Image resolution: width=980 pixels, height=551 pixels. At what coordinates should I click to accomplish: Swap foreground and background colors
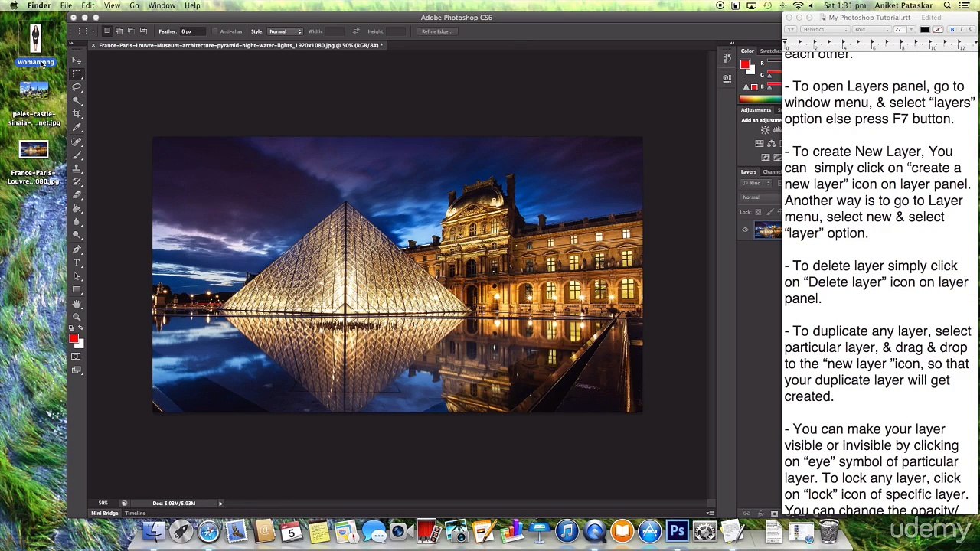(81, 329)
